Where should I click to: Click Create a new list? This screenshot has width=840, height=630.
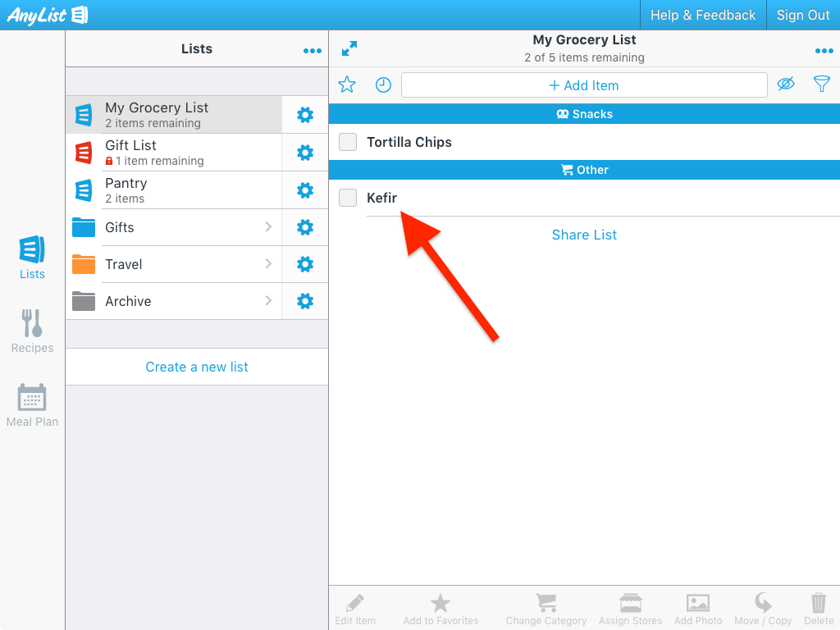point(197,367)
